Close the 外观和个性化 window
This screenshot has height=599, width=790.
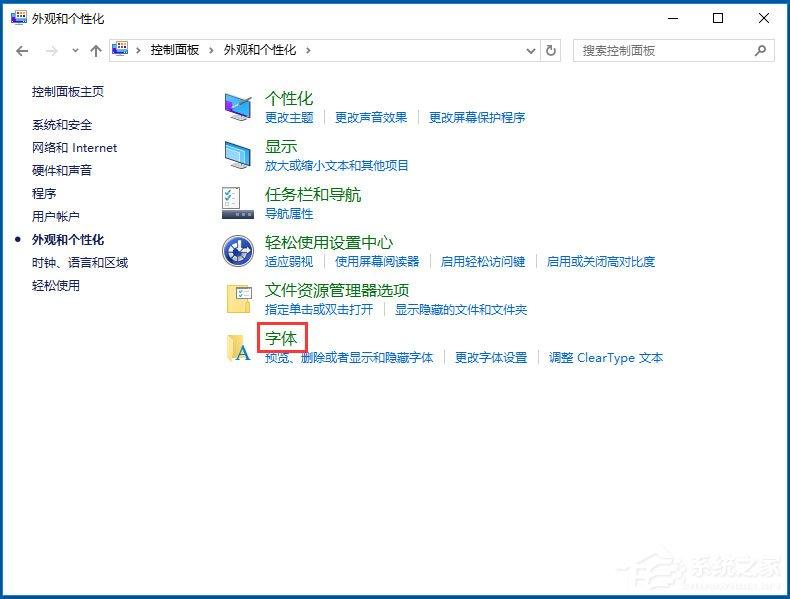(763, 19)
